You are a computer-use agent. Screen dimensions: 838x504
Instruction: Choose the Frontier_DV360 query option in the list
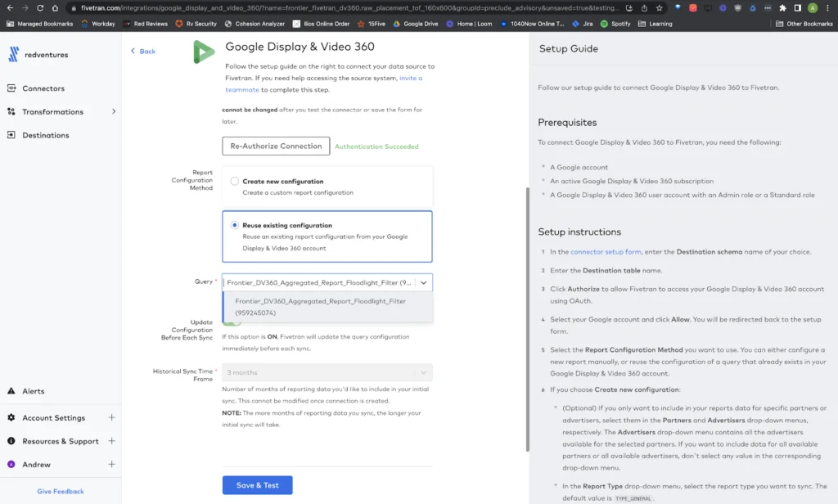tap(320, 306)
